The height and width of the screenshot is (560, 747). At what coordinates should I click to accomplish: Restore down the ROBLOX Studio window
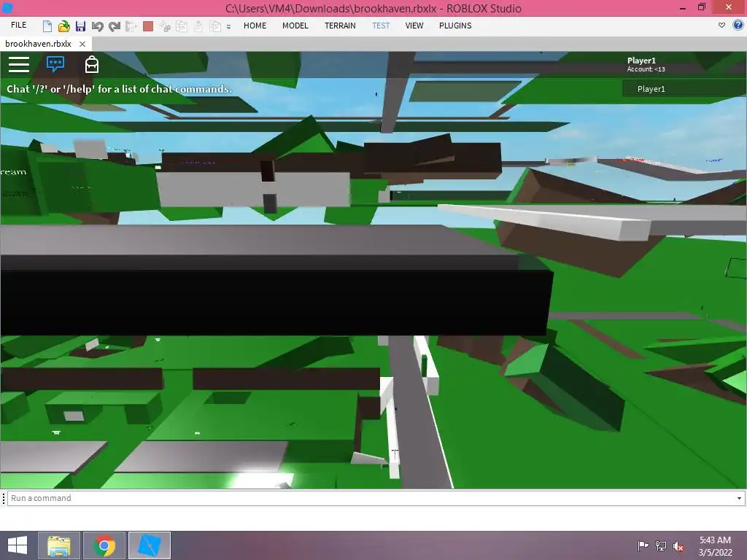point(702,7)
